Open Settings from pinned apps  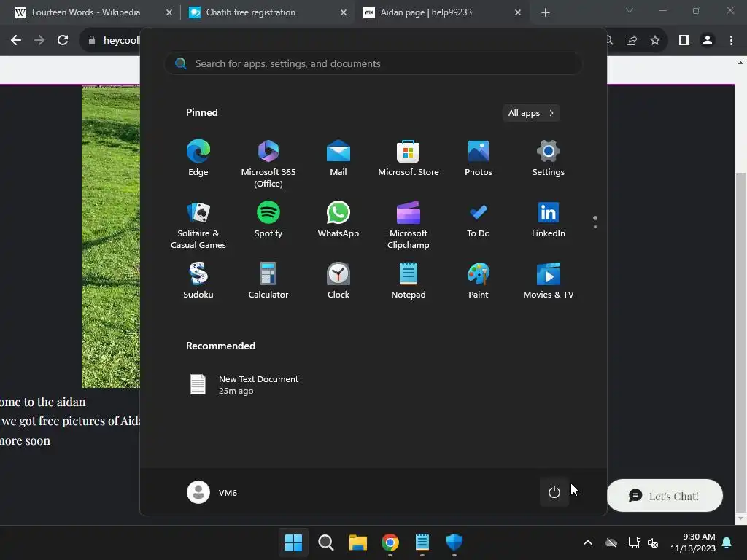click(x=549, y=158)
